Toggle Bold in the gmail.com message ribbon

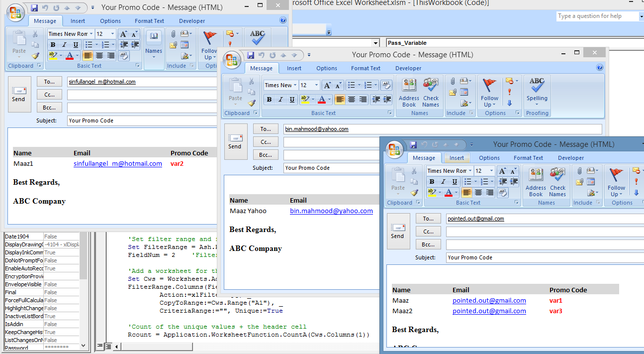(432, 182)
